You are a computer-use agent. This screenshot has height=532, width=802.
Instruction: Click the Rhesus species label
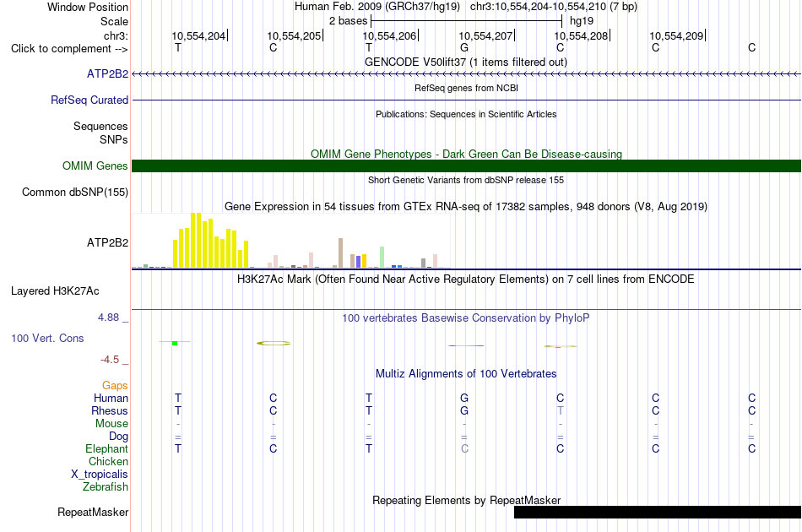[110, 410]
